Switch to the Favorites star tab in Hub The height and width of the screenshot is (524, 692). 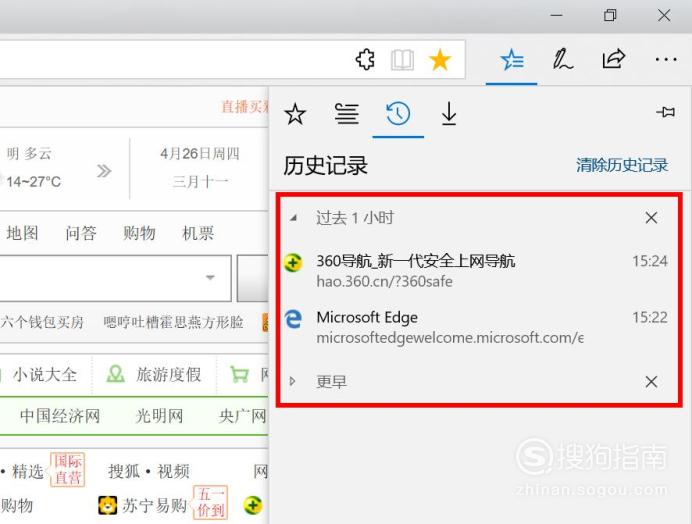295,114
